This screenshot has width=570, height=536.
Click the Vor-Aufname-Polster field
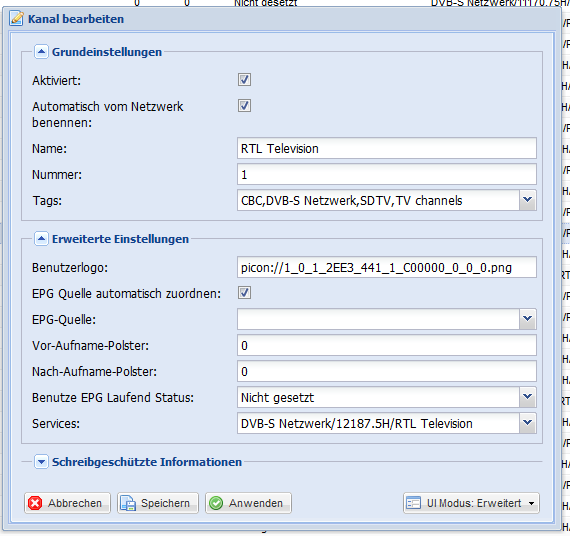[x=387, y=345]
